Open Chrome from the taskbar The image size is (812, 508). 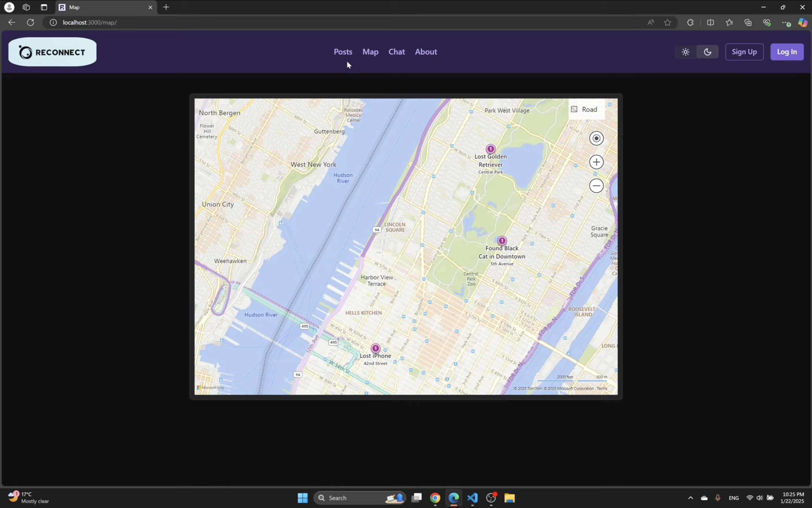tap(435, 498)
